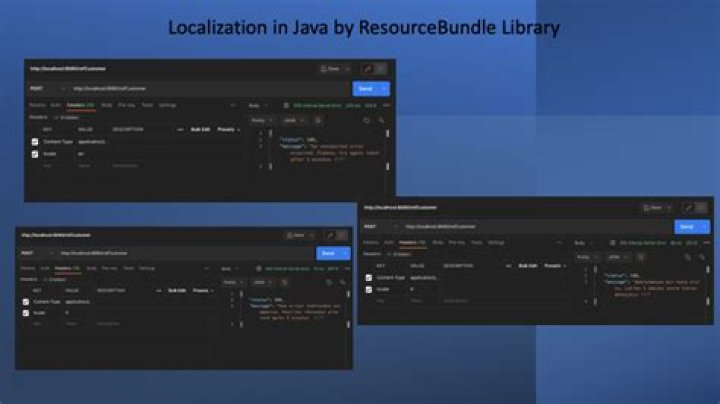
Task: Click response scrollbar in the top window
Action: [x=388, y=150]
